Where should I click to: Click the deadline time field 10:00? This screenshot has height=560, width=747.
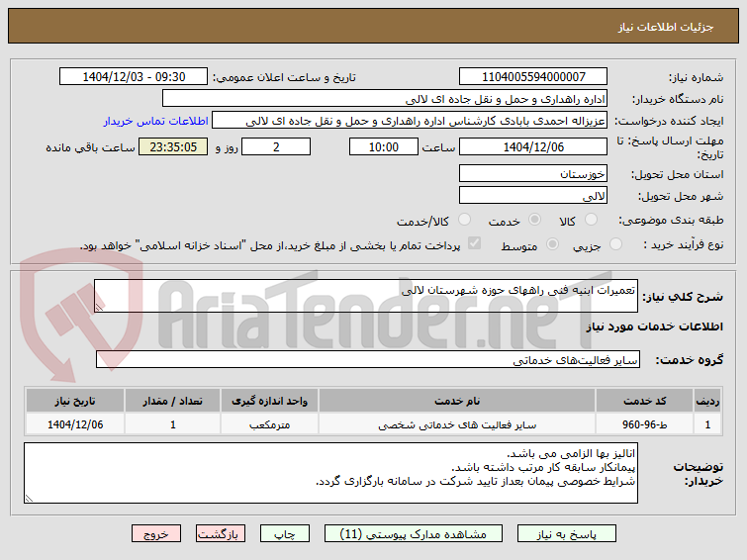coord(384,146)
